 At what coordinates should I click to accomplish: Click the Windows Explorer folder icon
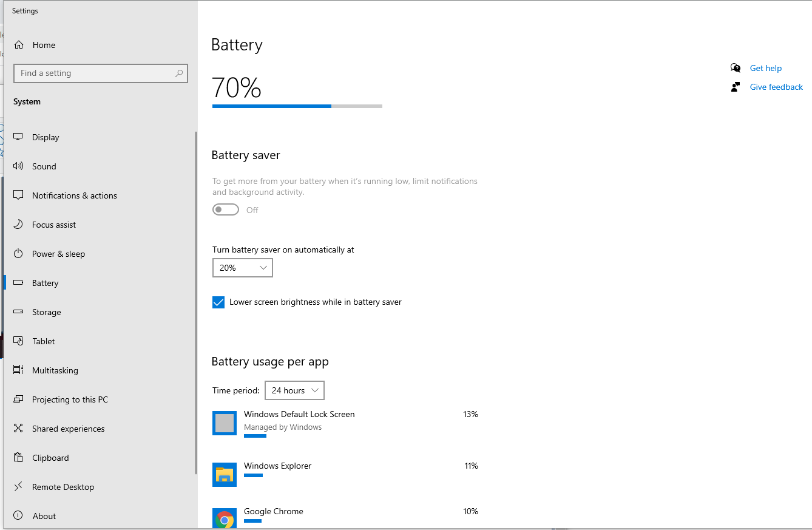click(x=225, y=475)
